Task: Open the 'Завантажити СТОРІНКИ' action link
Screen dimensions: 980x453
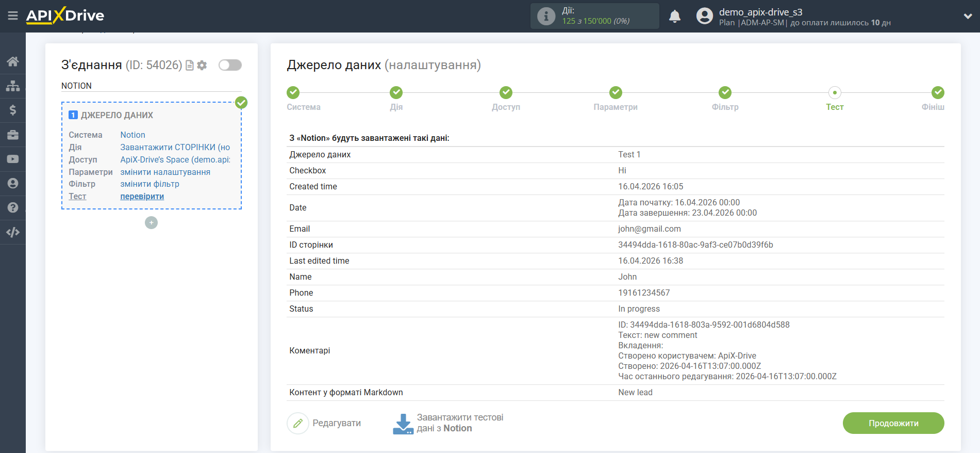Action: (x=175, y=147)
